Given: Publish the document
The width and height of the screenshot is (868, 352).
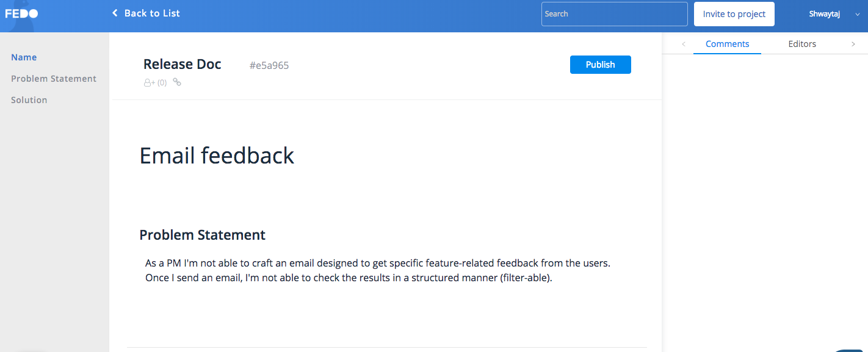Looking at the screenshot, I should tap(601, 65).
